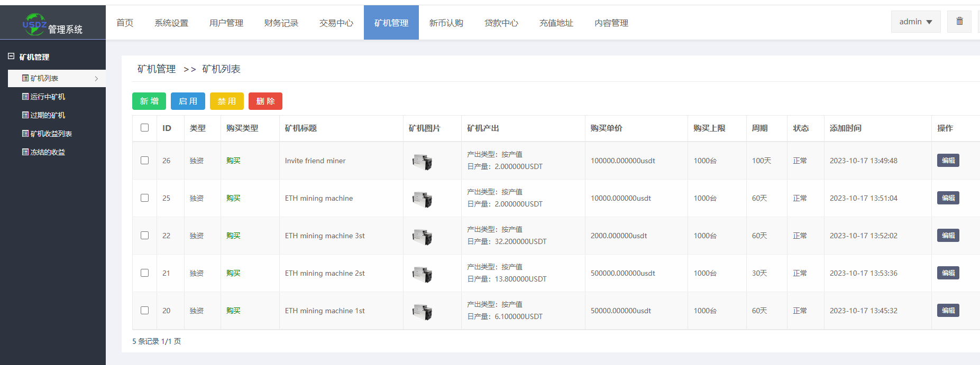This screenshot has width=980, height=365.
Task: Collapse the 矿机管理 sidebar section
Action: [11, 57]
